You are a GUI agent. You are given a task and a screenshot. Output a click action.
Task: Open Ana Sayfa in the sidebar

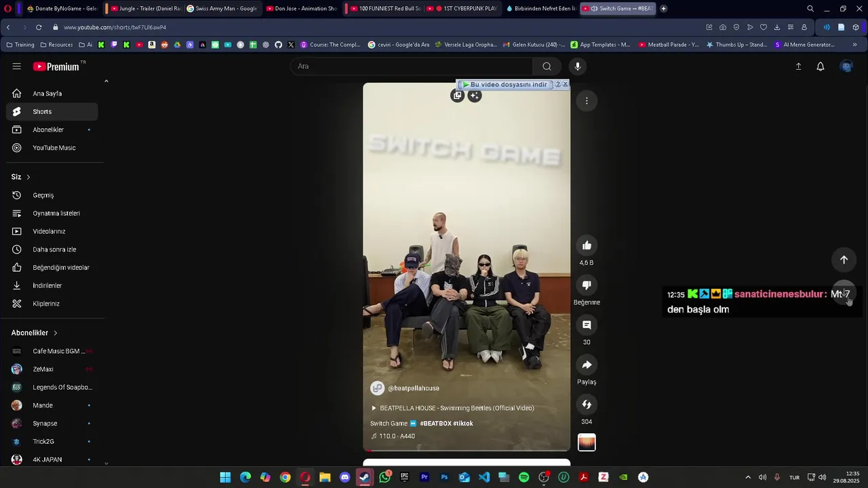(x=52, y=94)
